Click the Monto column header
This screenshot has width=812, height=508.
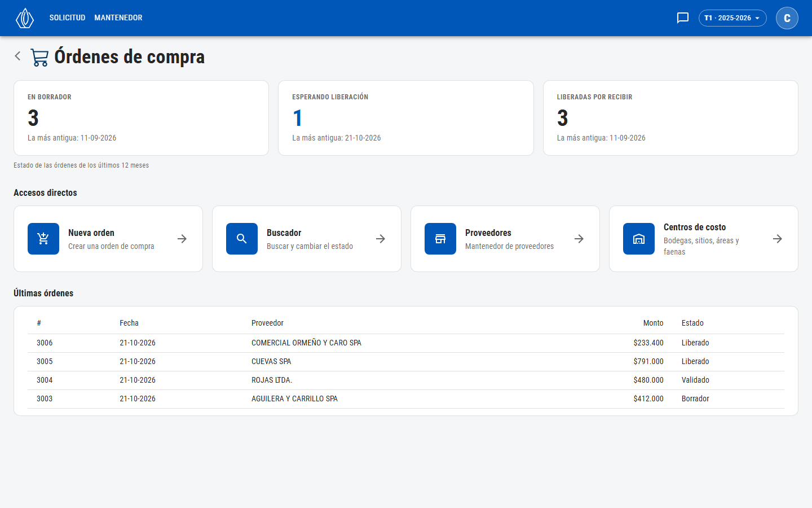[653, 323]
